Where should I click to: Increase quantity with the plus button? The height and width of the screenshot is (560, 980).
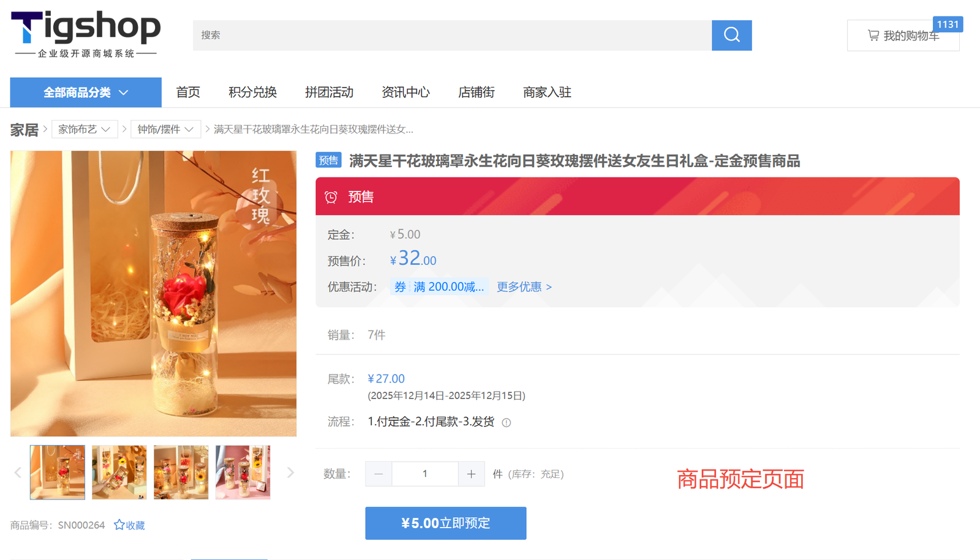click(x=471, y=474)
